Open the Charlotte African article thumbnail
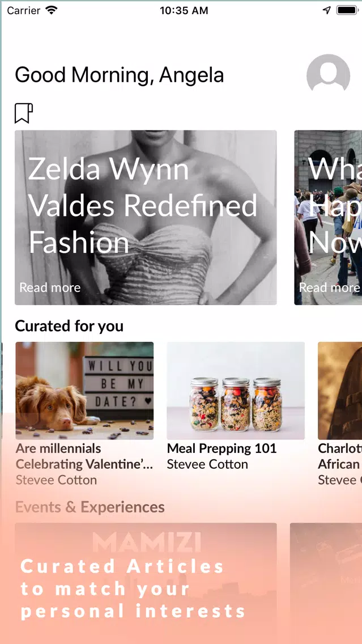This screenshot has width=362, height=644. (x=340, y=391)
